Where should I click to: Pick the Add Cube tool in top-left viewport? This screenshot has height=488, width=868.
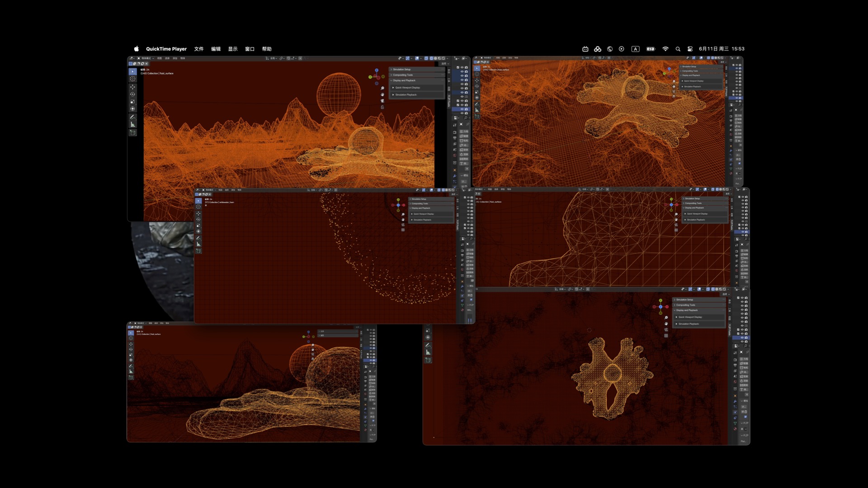click(x=132, y=132)
